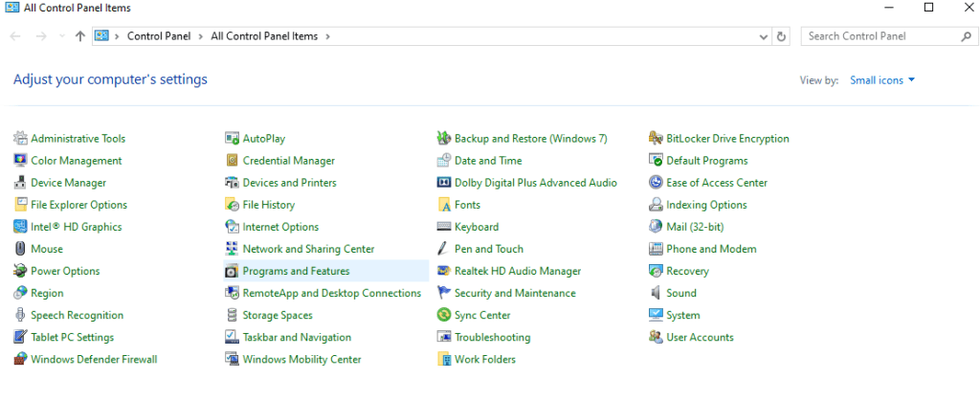980x401 pixels.
Task: Open Network and Sharing Center
Action: click(308, 250)
